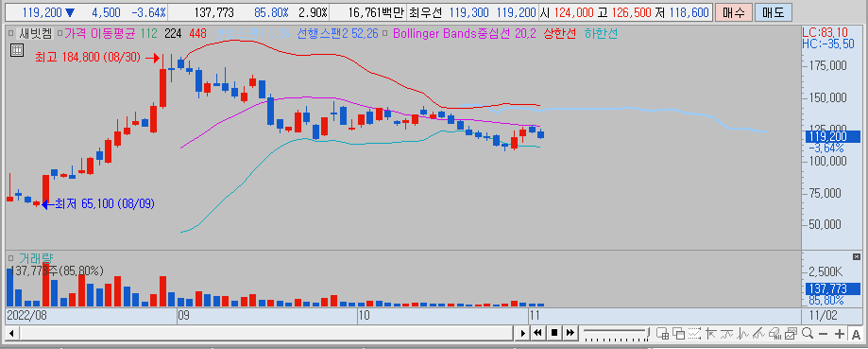The image size is (868, 349).
Task: Click the magnifier zoom icon
Action: tap(808, 334)
